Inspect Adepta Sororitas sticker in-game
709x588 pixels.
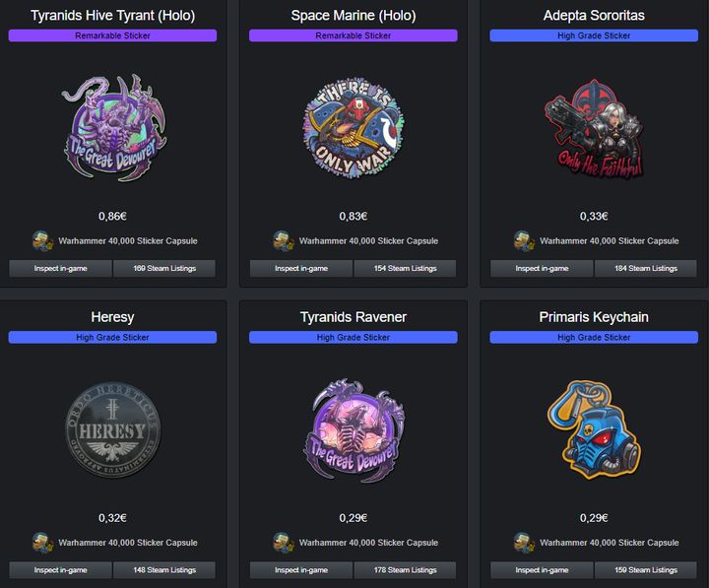click(542, 268)
